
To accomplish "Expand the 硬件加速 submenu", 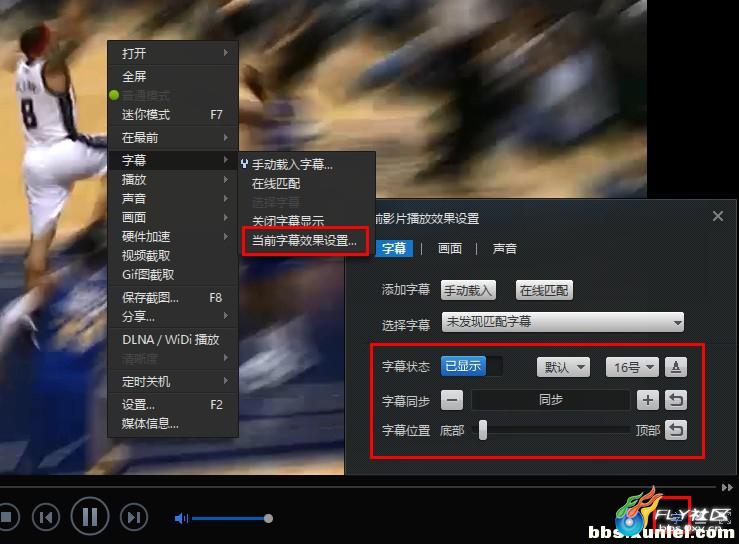I will click(173, 237).
